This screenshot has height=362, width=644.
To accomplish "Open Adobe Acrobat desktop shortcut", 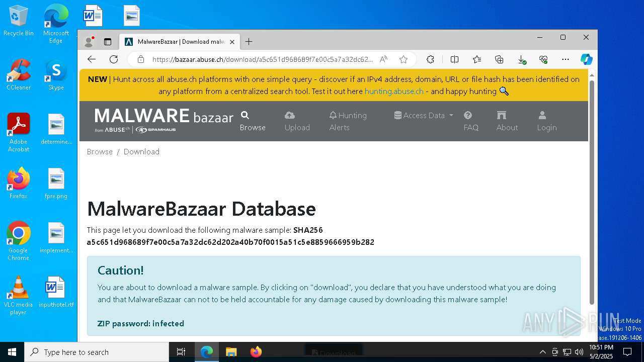I will coord(19,132).
